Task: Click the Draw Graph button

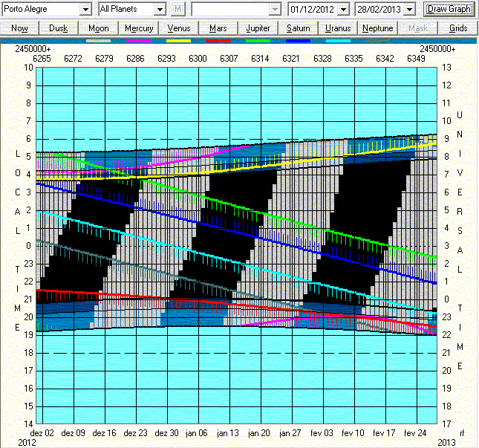Action: click(x=449, y=9)
